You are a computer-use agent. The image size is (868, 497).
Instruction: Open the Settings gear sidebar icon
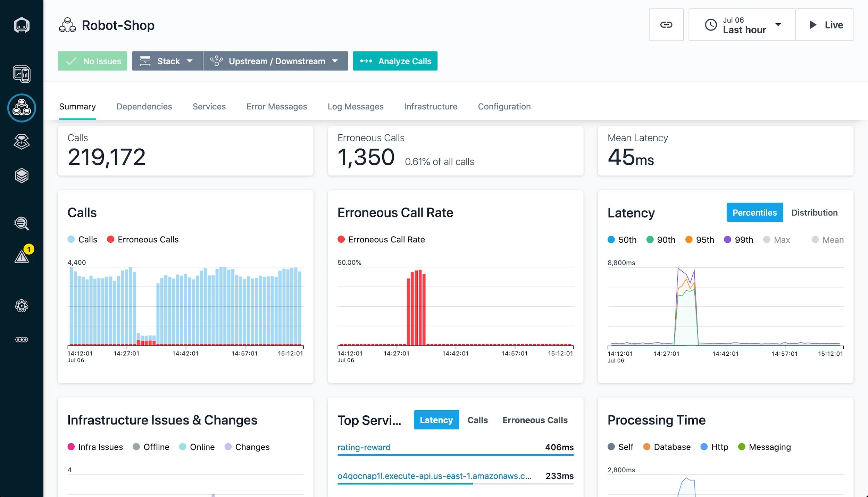coord(22,306)
